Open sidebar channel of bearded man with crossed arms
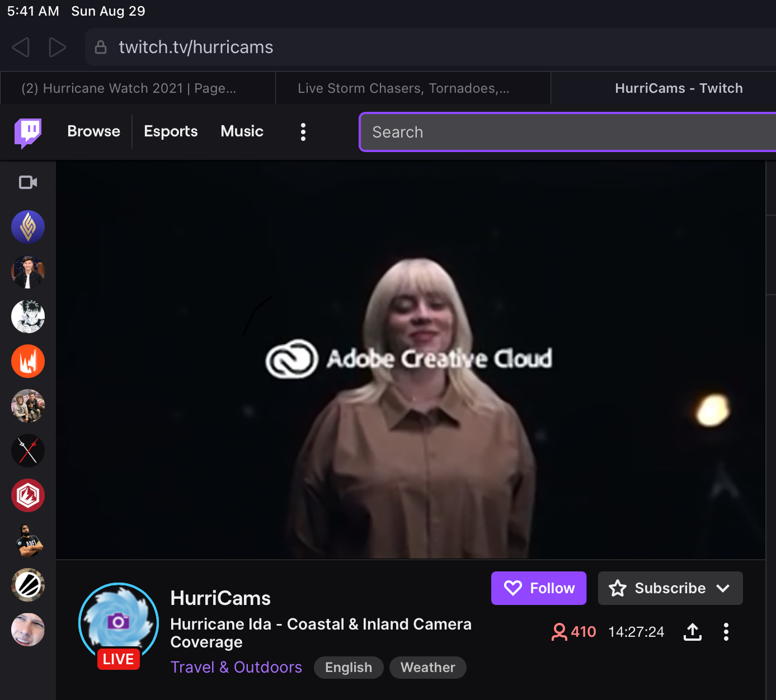 [28, 540]
